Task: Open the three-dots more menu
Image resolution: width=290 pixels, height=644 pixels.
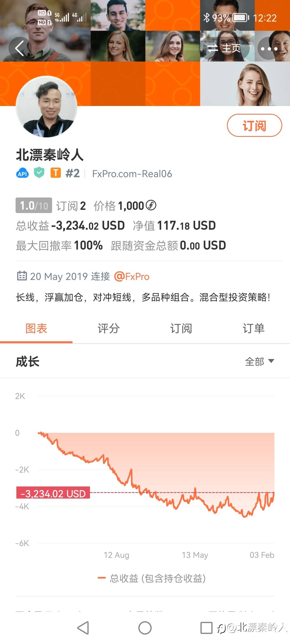Action: click(x=269, y=48)
